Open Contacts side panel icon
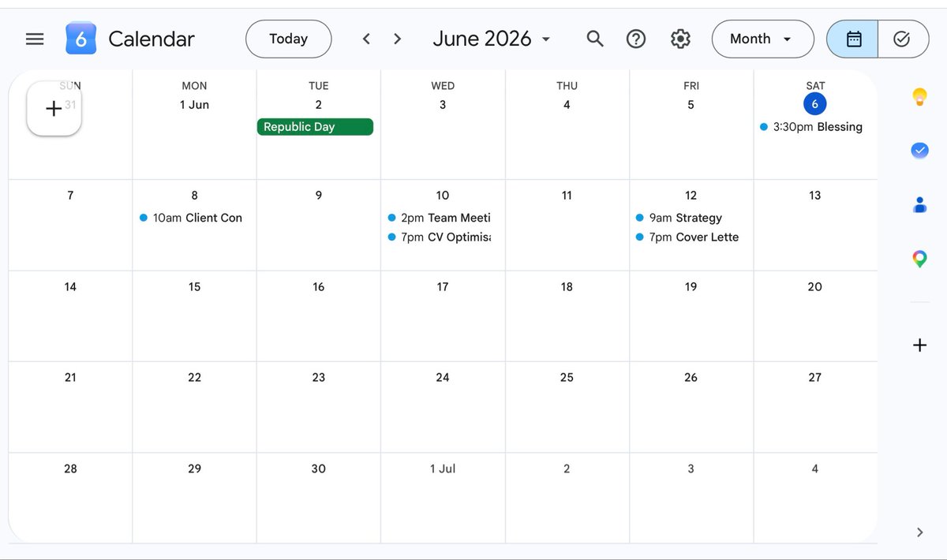This screenshot has width=947, height=560. (919, 205)
